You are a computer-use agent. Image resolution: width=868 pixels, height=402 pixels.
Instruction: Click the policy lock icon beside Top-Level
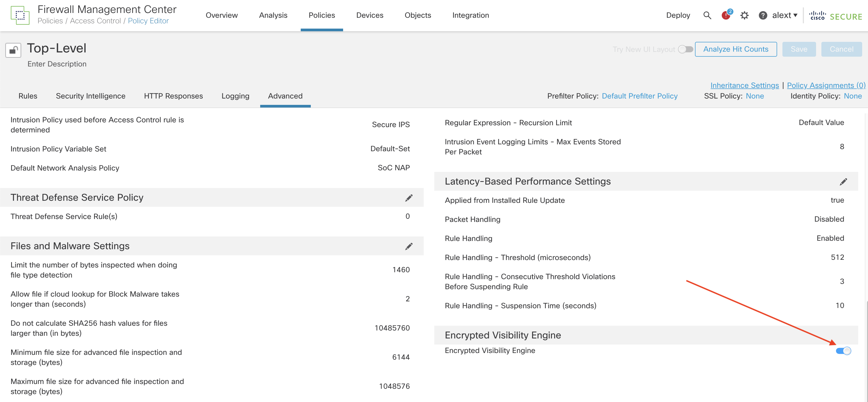coord(13,51)
